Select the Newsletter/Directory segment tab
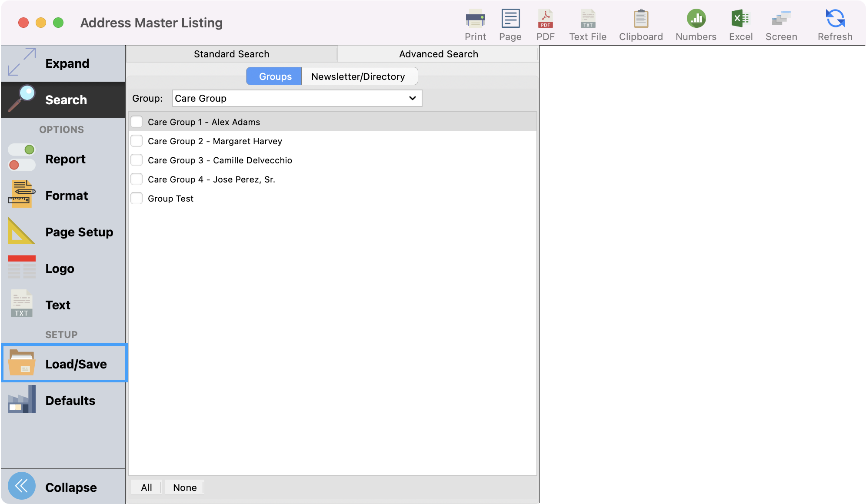 [358, 76]
